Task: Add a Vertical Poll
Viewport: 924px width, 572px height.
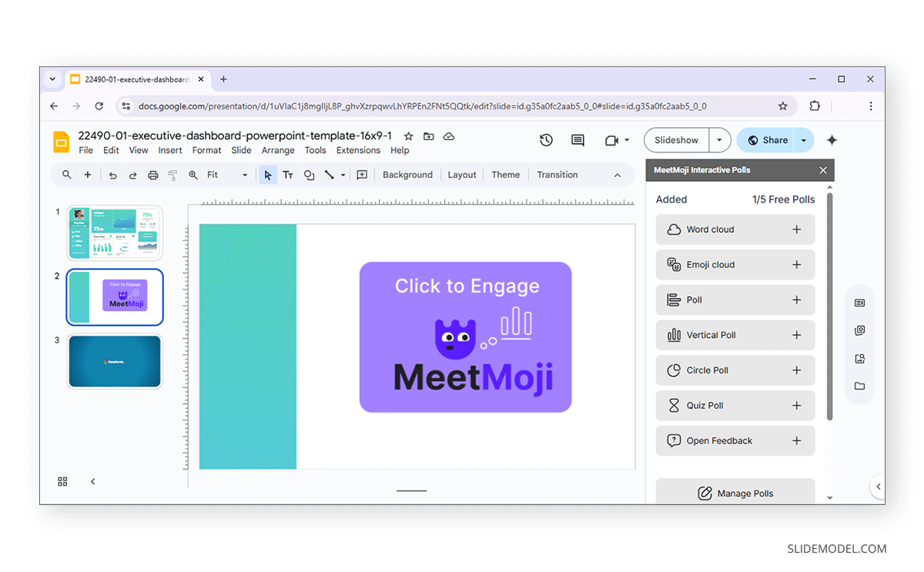Action: (797, 335)
